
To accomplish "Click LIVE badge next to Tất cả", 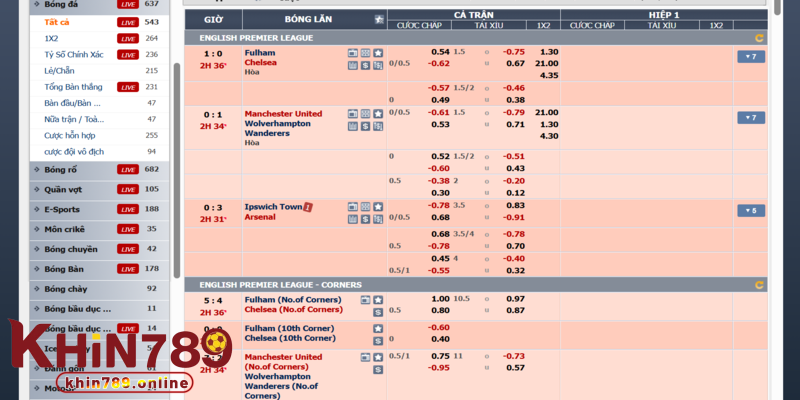I will click(128, 22).
